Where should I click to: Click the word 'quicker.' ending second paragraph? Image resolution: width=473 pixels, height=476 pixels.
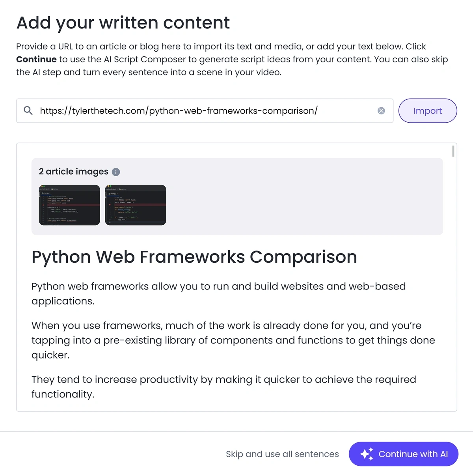point(50,355)
